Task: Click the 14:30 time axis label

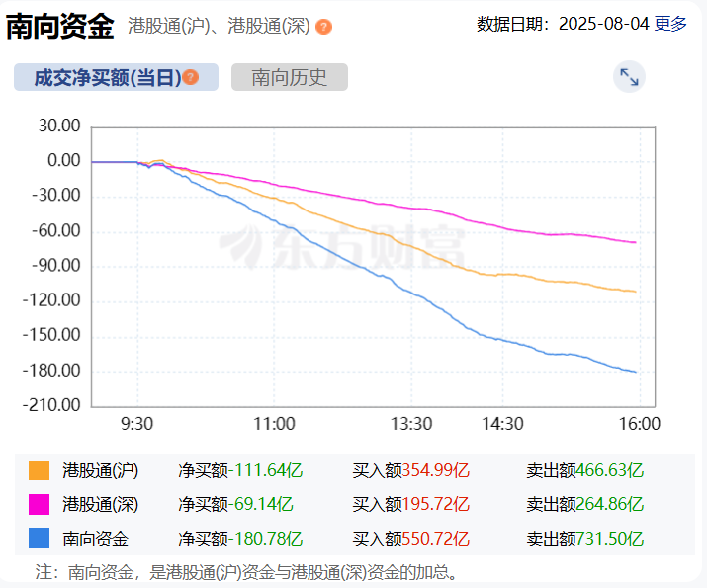Action: click(502, 424)
